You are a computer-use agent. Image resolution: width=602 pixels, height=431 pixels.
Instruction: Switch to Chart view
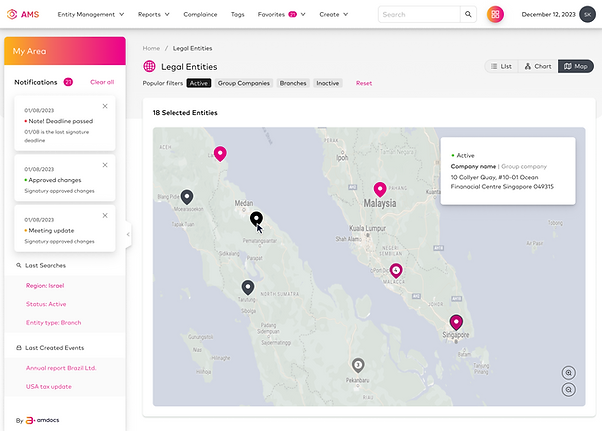coord(538,66)
